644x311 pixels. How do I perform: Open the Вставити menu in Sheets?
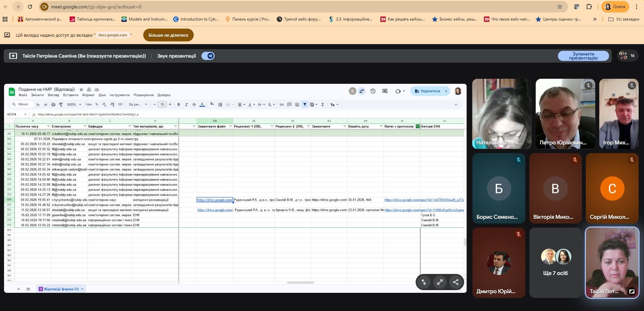tap(71, 95)
